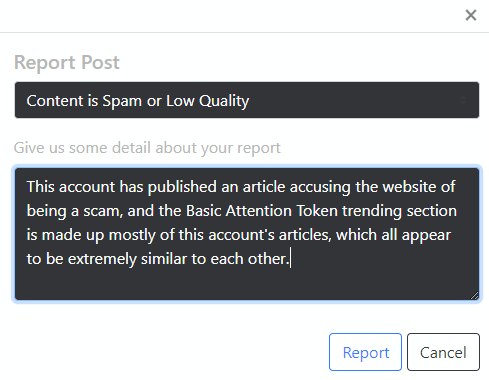The height and width of the screenshot is (380, 489).
Task: Dismiss the dialog via Cancel button
Action: pos(443,352)
